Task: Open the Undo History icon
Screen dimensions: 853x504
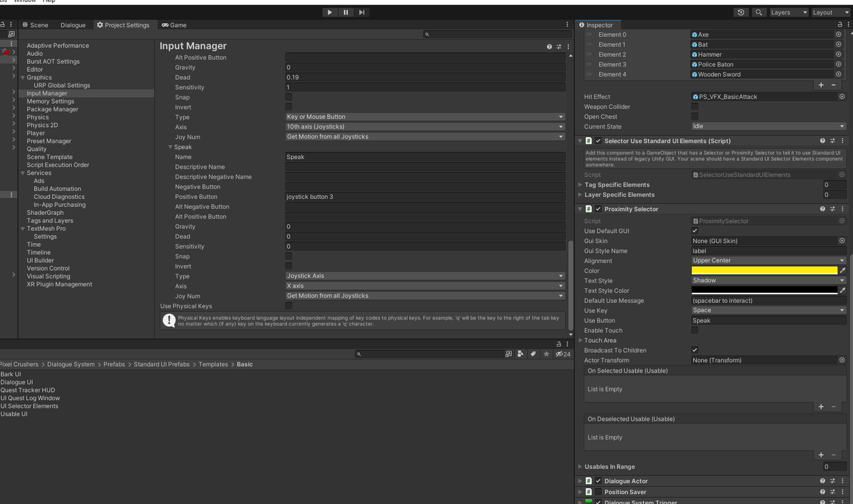Action: [741, 12]
